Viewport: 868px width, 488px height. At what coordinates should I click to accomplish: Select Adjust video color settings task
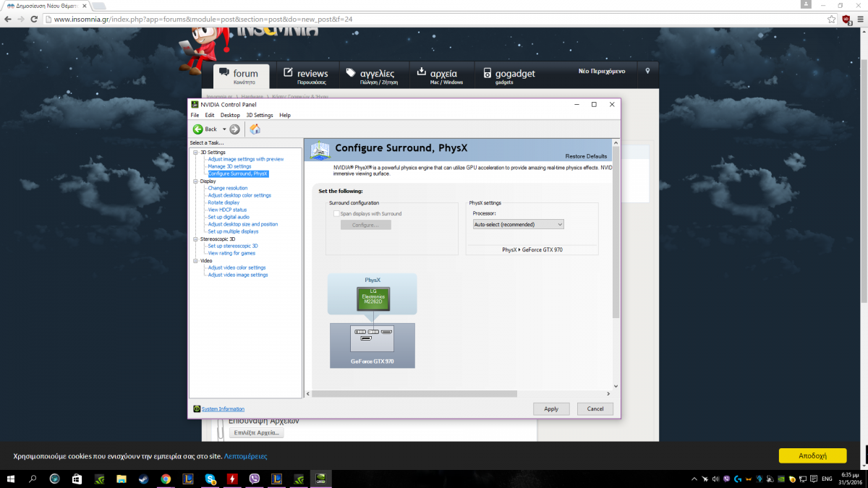pyautogui.click(x=237, y=267)
